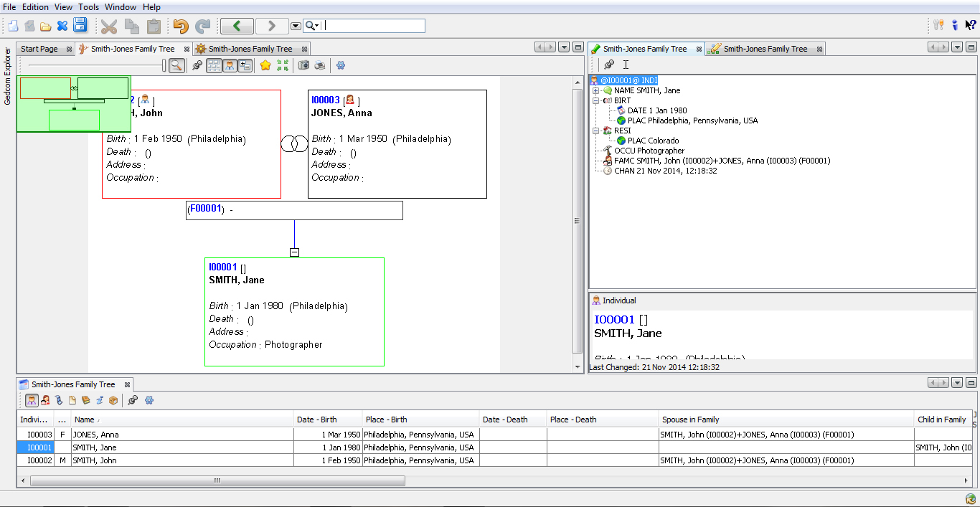
Task: Toggle the sticky pin in the Gedcom editor
Action: [608, 65]
